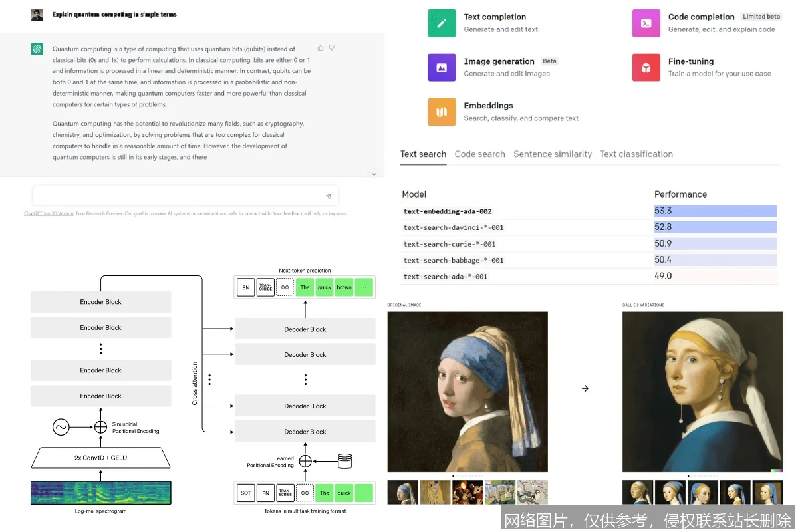798x532 pixels.
Task: Click into the chat message input box
Action: [186, 196]
